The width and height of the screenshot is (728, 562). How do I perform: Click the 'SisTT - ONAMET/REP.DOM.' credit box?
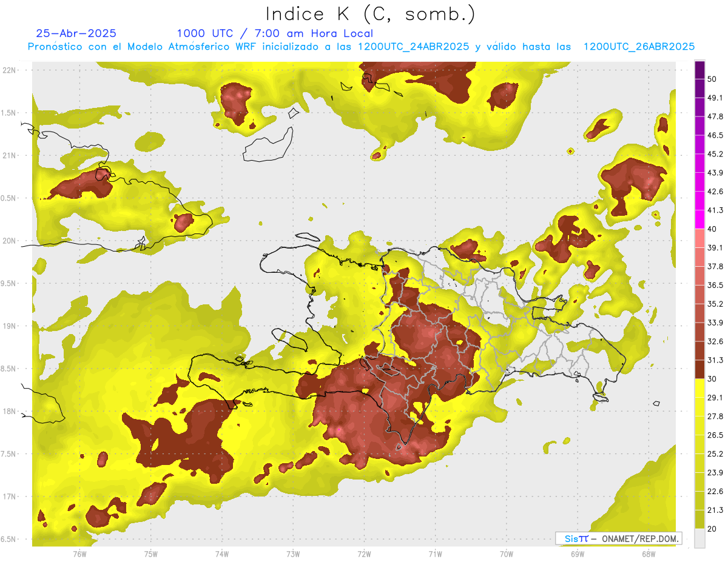619,538
